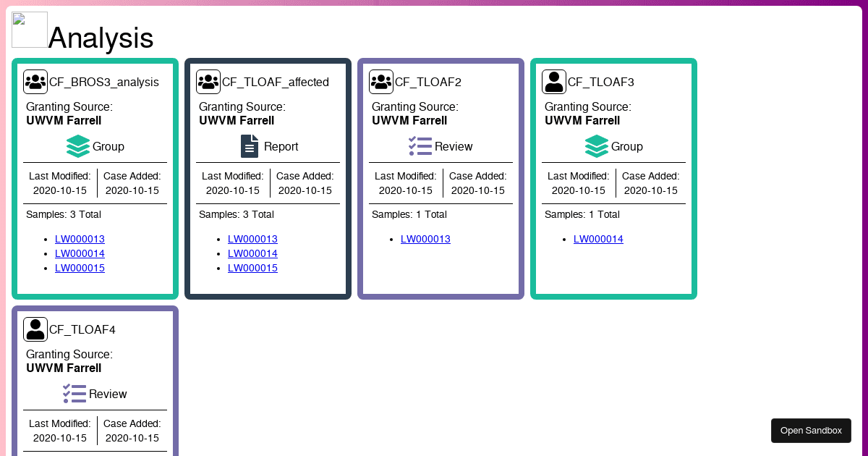Screen dimensions: 868x456
Task: Select the Analysis page heading
Action: [x=100, y=39]
